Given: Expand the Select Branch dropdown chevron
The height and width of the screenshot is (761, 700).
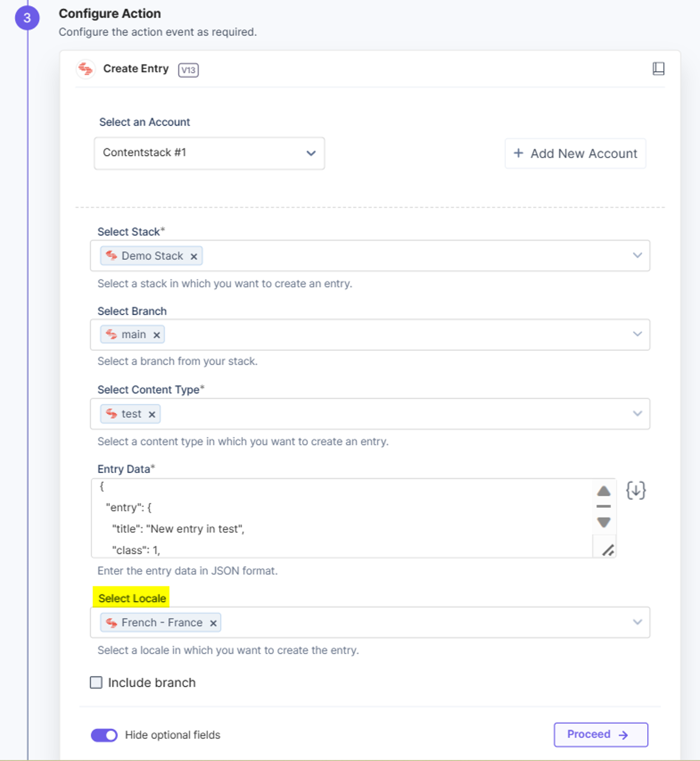Looking at the screenshot, I should click(637, 334).
